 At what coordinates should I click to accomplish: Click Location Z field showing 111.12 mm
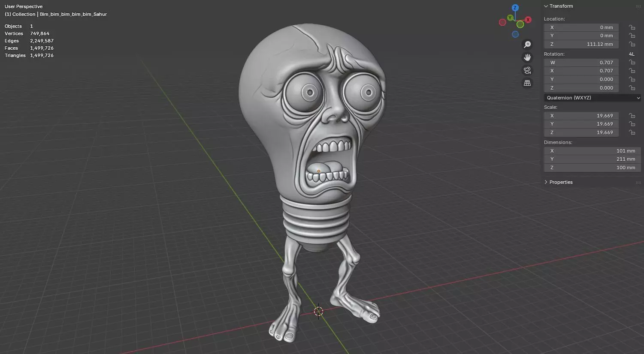pyautogui.click(x=581, y=44)
